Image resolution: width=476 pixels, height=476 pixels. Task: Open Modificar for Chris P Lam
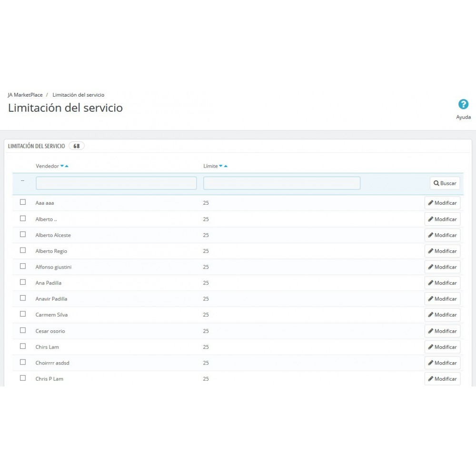click(x=442, y=379)
